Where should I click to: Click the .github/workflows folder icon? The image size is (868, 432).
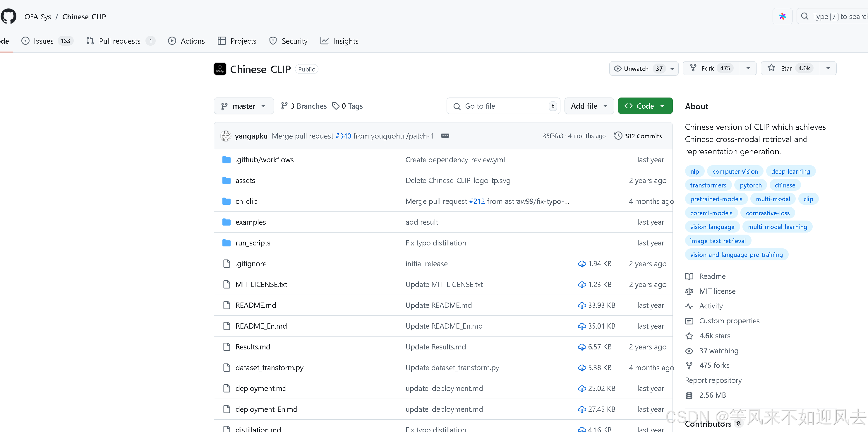pyautogui.click(x=227, y=160)
